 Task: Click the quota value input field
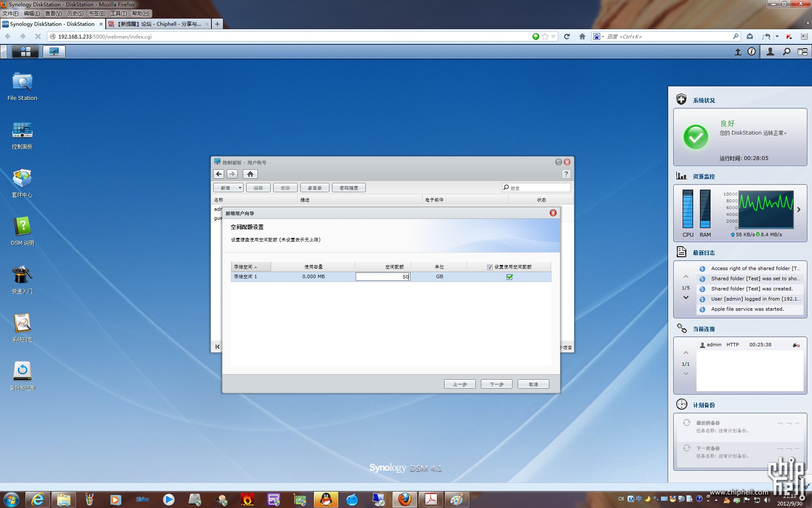tap(383, 276)
